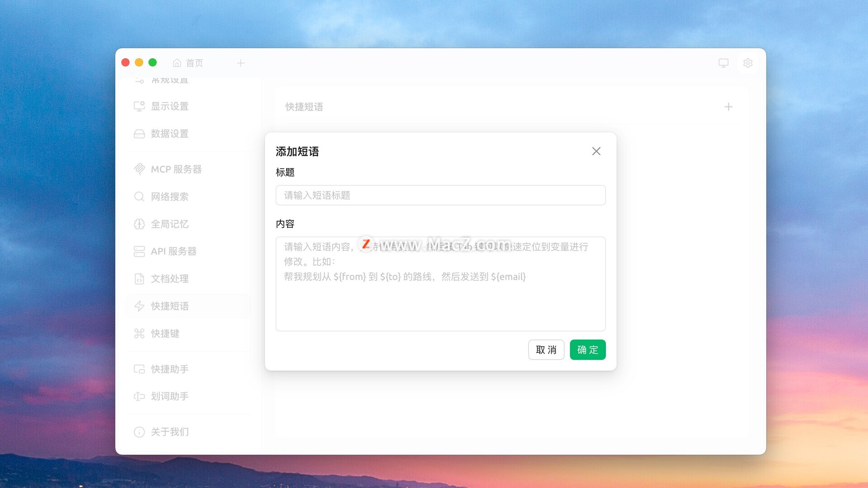
Task: Select the global memory brain icon
Action: [139, 224]
